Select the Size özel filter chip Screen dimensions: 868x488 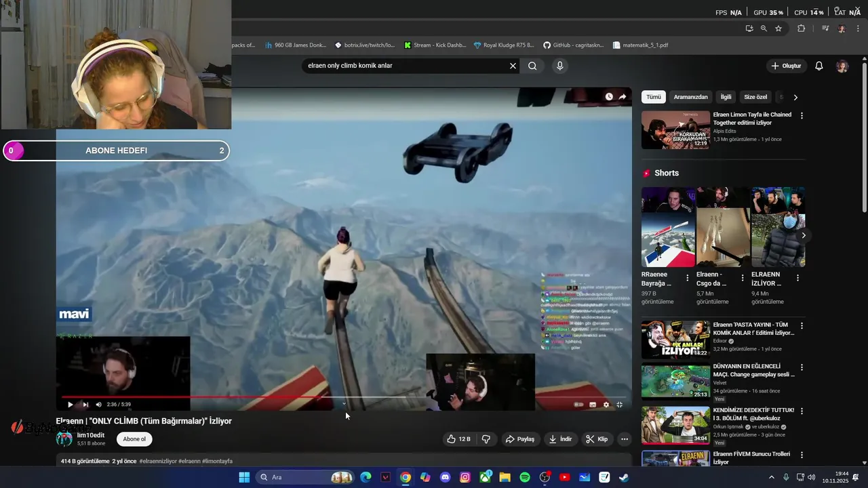click(x=755, y=97)
